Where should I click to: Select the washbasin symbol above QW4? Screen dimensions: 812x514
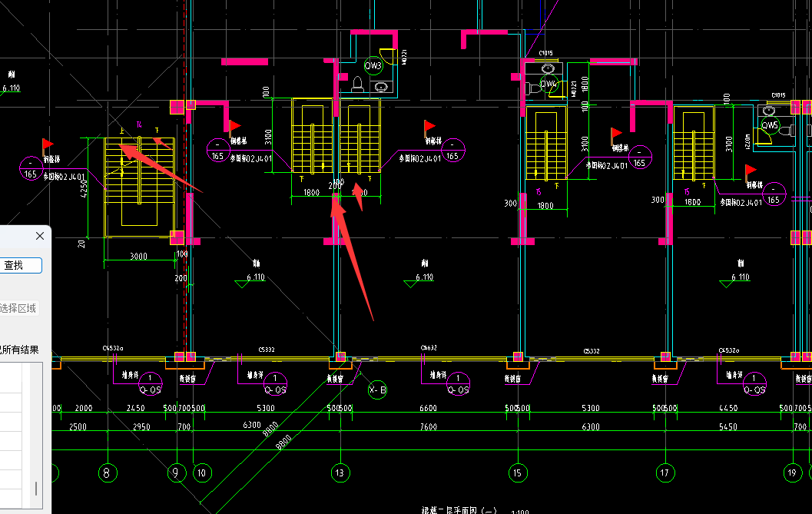coord(548,68)
